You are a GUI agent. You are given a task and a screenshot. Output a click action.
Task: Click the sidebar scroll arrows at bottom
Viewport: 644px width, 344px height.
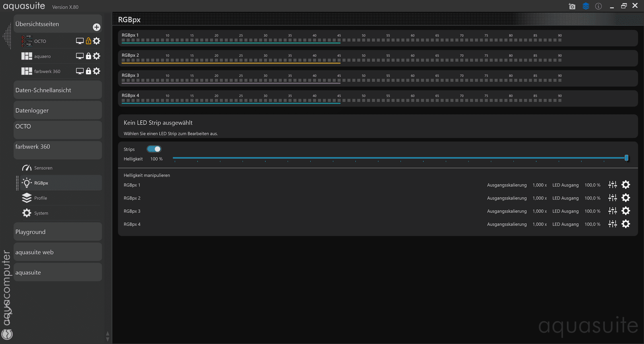click(x=107, y=336)
